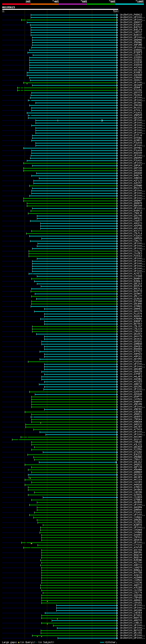146x644 pixels.
Task: Click hit label UniRef100_Q43432
Action: 131,339
